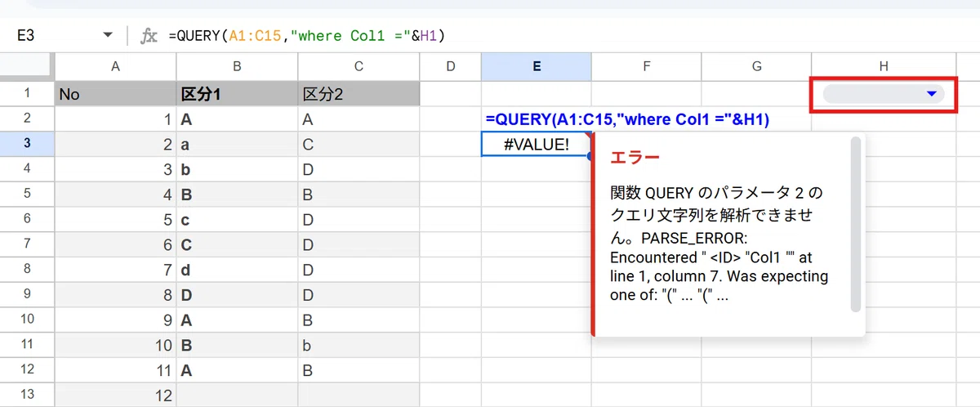
Task: Select column C header
Action: tap(359, 68)
